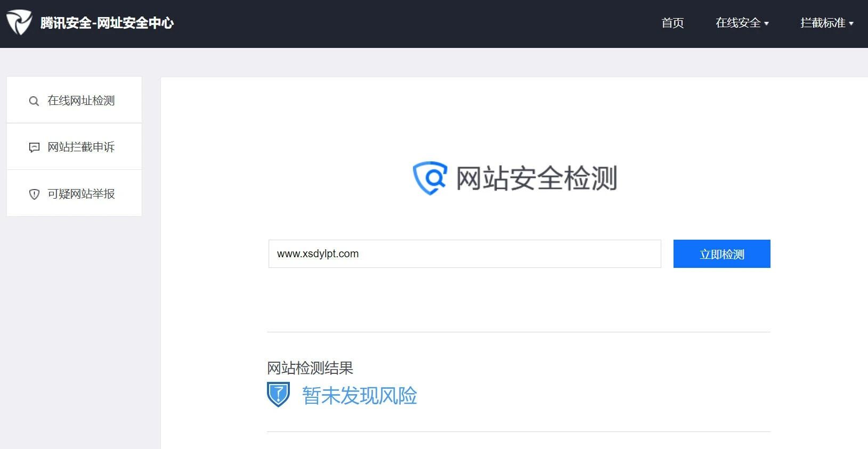Expand the 在线安全 dropdown menu
This screenshot has height=449, width=868.
(742, 23)
